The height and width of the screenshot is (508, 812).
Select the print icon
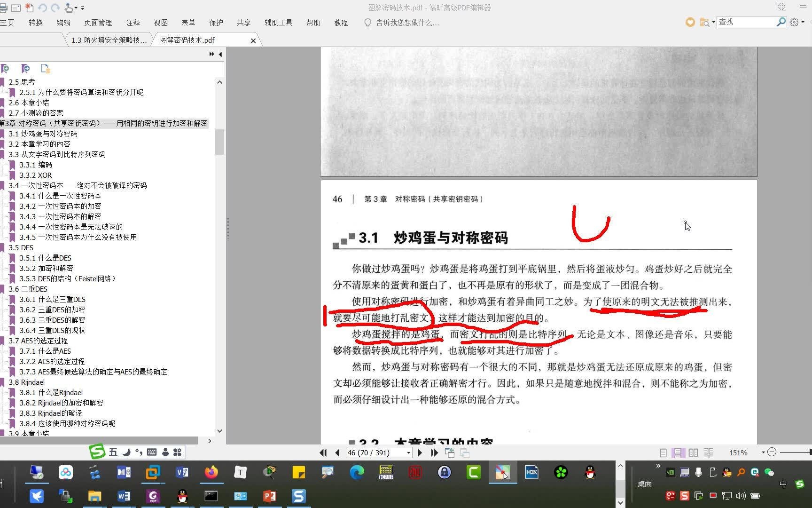point(3,8)
